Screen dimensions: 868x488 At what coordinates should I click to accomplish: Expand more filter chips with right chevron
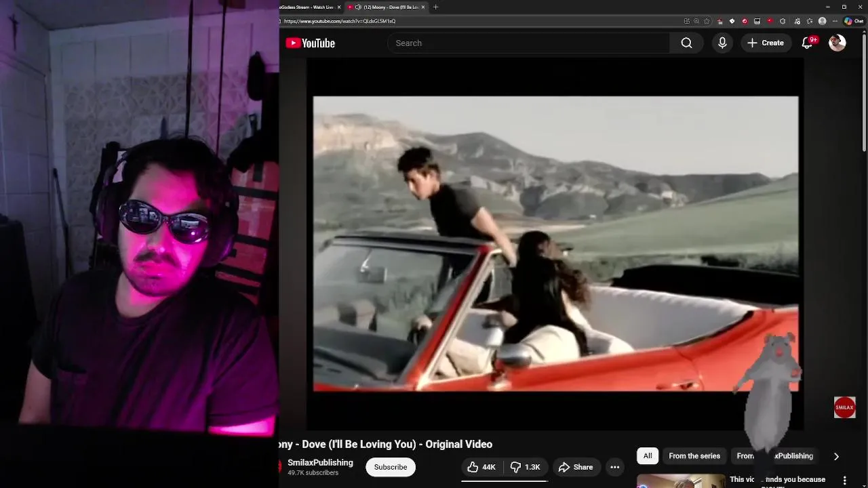836,456
